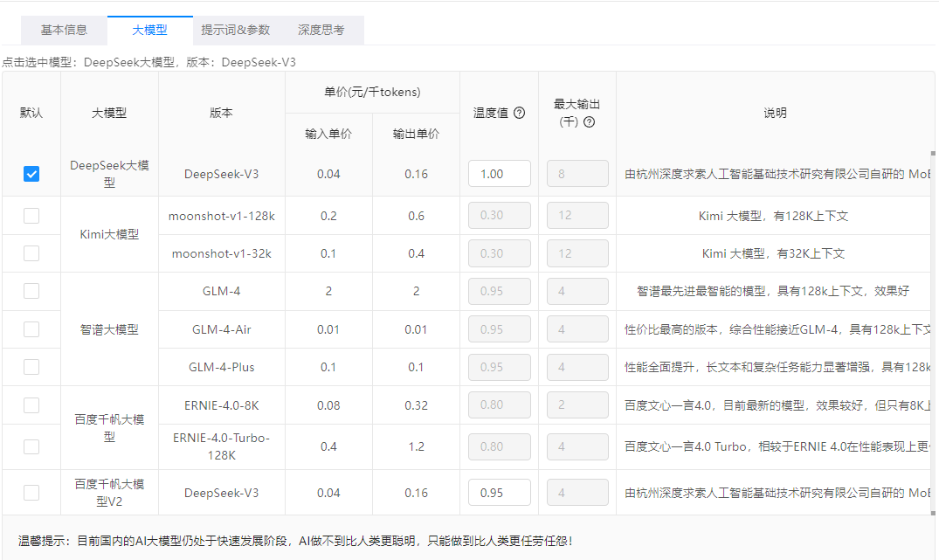Viewport: 939px width, 560px height.
Task: Click the 0.4 output price for moonshot-v1-32k
Action: click(416, 253)
